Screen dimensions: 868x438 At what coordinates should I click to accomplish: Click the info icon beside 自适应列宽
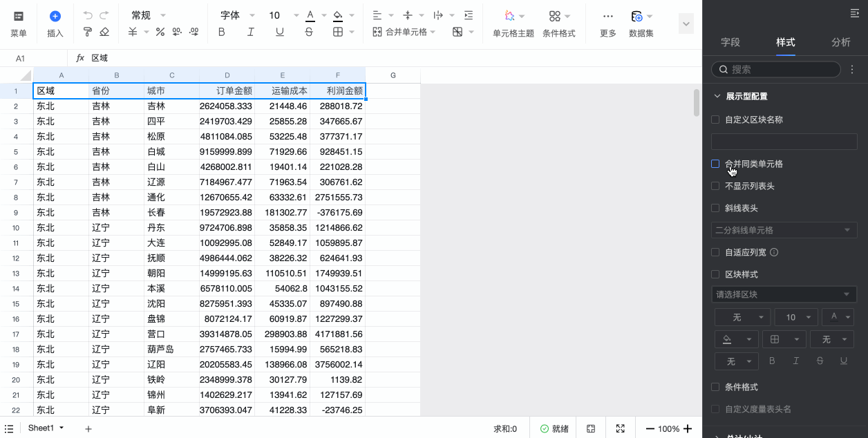(774, 252)
